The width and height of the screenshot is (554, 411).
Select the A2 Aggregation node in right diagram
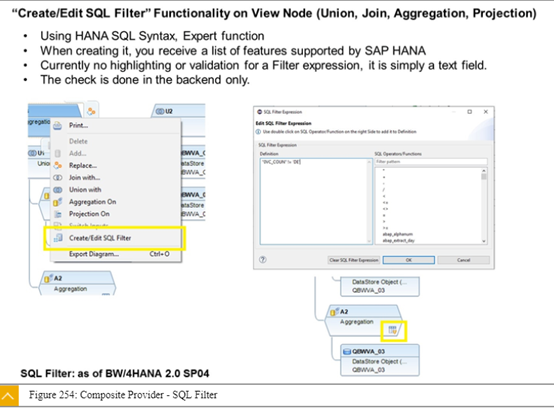[363, 320]
